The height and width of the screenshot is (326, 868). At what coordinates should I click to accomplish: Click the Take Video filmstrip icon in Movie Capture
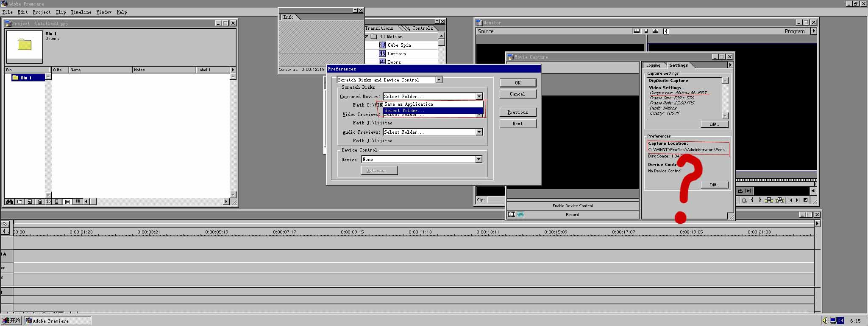click(512, 215)
